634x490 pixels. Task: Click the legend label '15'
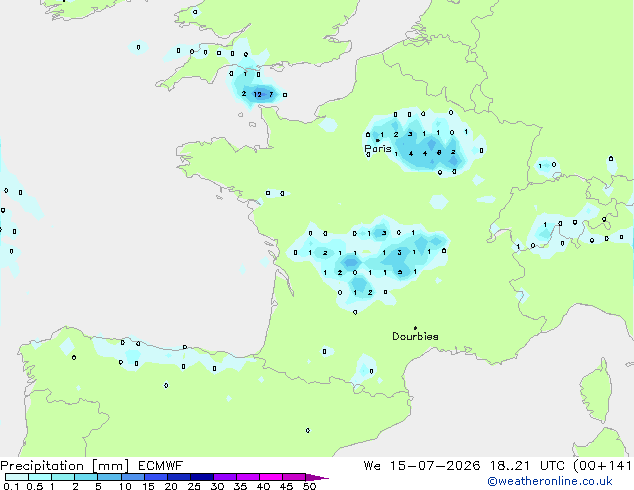(148, 486)
